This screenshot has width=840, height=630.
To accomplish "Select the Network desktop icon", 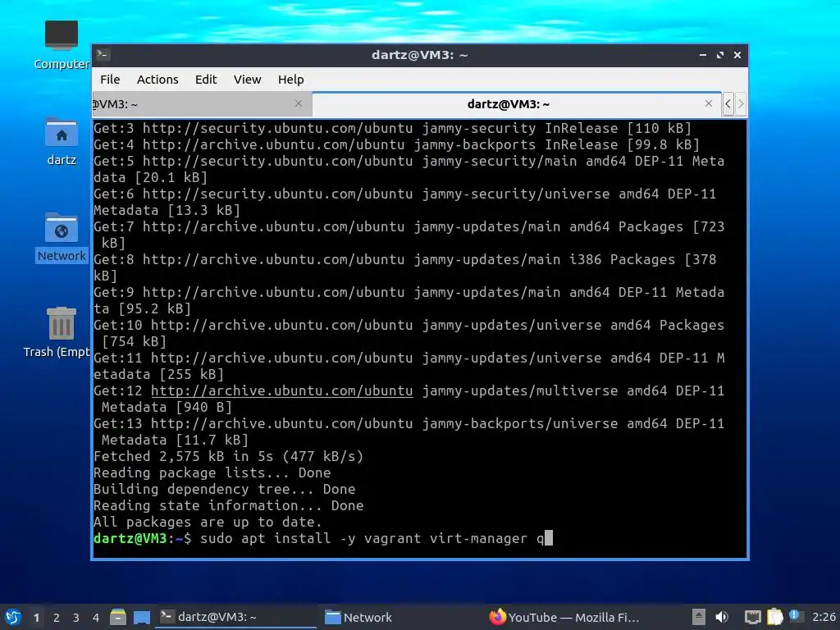I will point(61,238).
